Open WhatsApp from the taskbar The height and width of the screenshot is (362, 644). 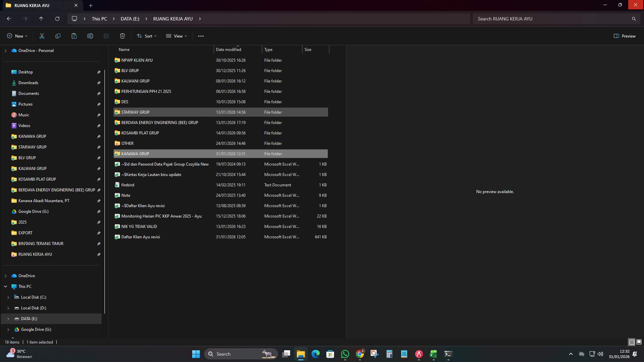345,354
